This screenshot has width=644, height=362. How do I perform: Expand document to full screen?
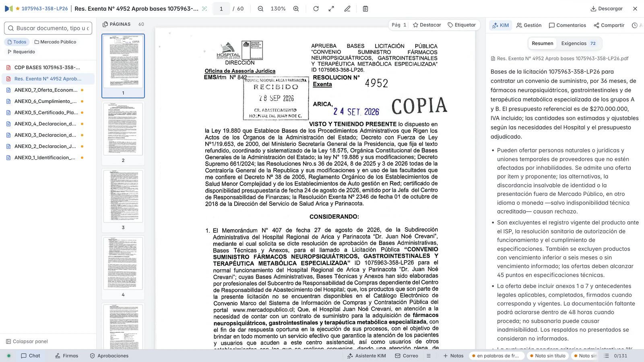tap(331, 8)
